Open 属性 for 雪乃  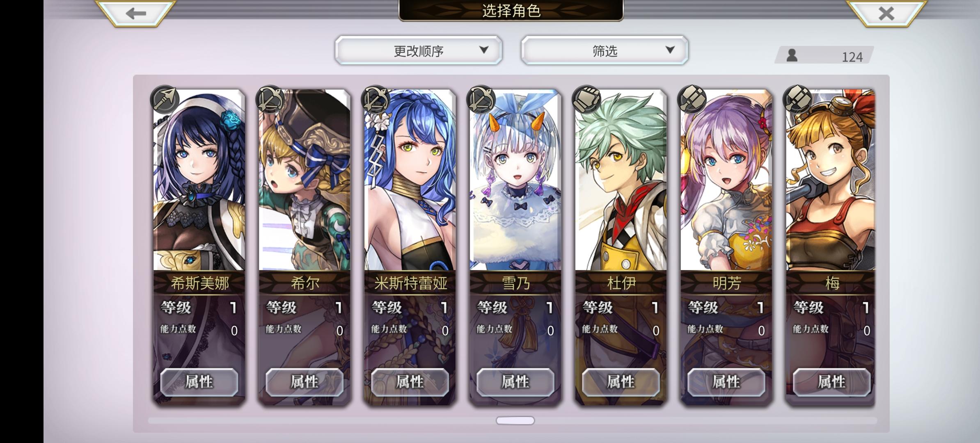pyautogui.click(x=515, y=382)
